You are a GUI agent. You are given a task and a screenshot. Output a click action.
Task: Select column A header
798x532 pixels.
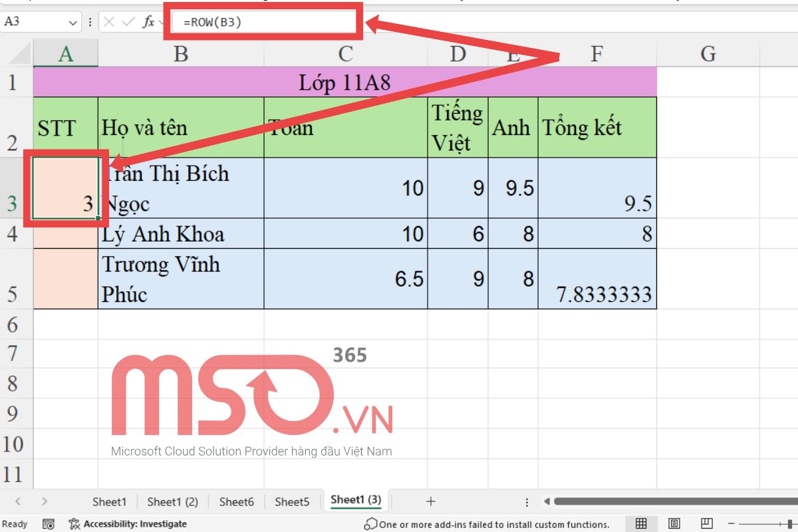click(x=65, y=54)
